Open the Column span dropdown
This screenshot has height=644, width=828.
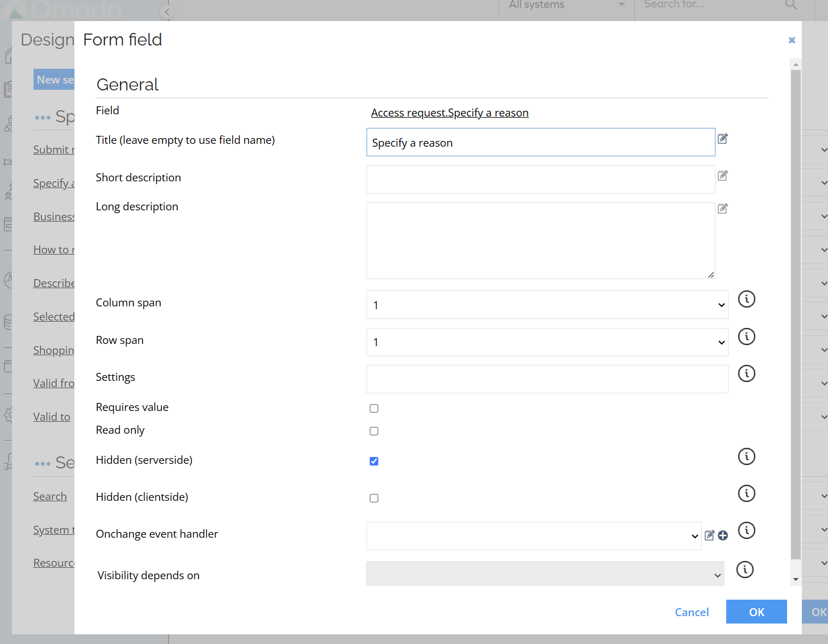pos(547,305)
